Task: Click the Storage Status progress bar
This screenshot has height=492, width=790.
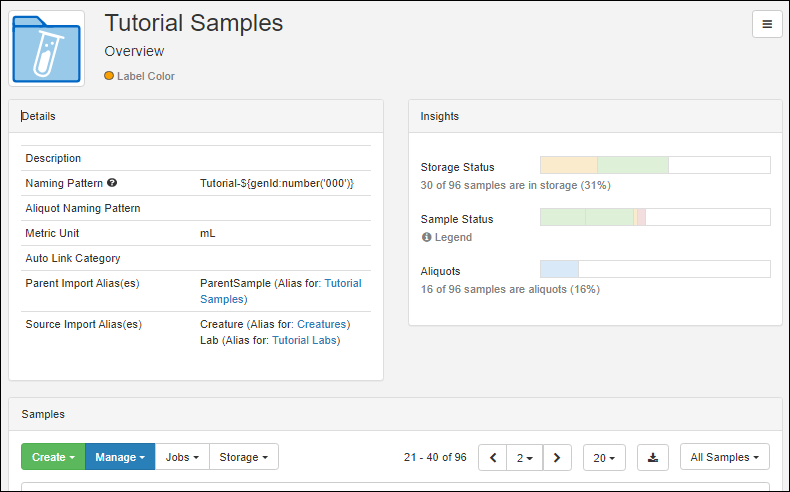Action: pyautogui.click(x=655, y=165)
